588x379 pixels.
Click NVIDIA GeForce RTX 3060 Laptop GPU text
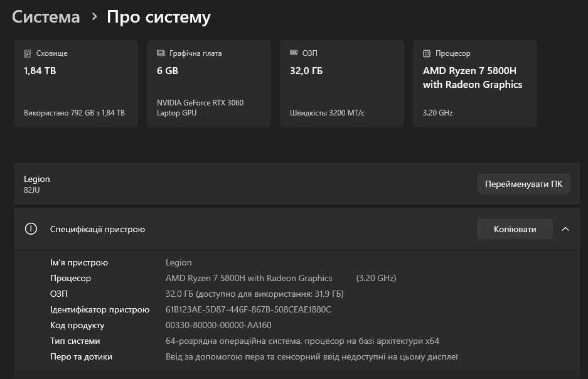point(200,107)
